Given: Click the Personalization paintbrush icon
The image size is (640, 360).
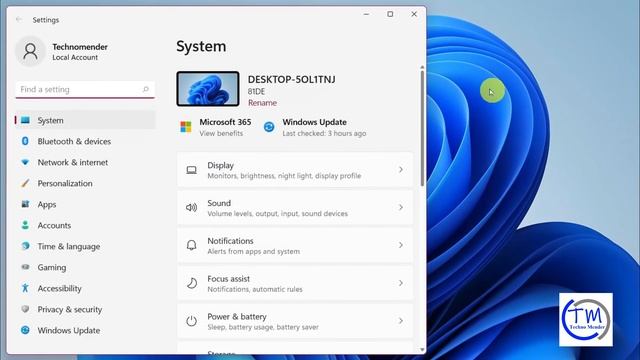Looking at the screenshot, I should pyautogui.click(x=25, y=183).
